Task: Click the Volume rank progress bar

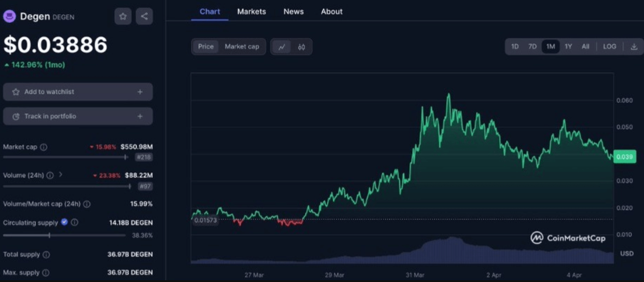Action: click(x=67, y=186)
